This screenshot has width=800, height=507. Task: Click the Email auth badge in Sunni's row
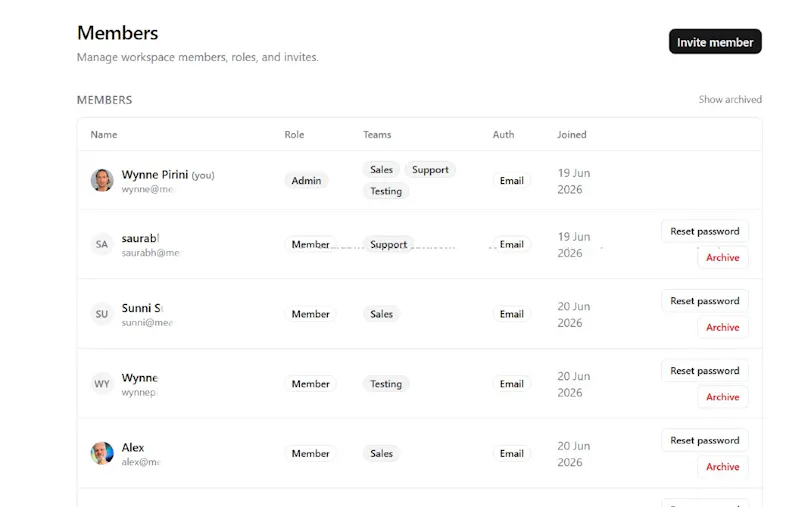click(511, 314)
